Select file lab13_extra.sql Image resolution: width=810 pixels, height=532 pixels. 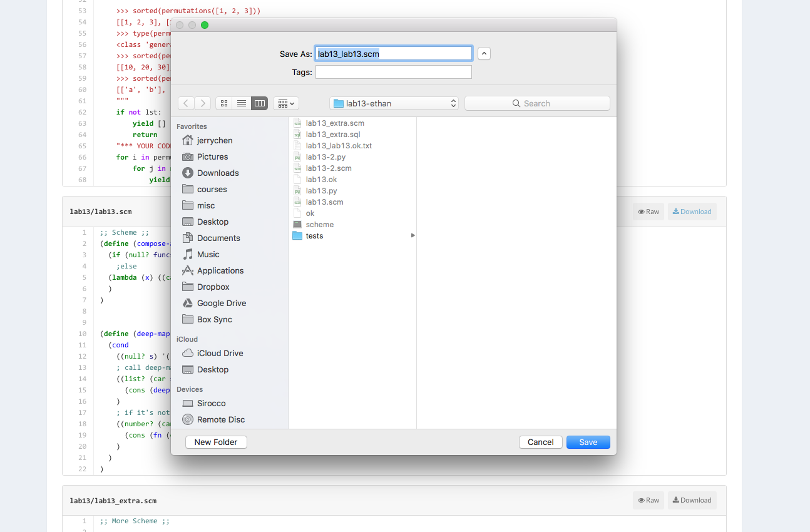click(332, 134)
